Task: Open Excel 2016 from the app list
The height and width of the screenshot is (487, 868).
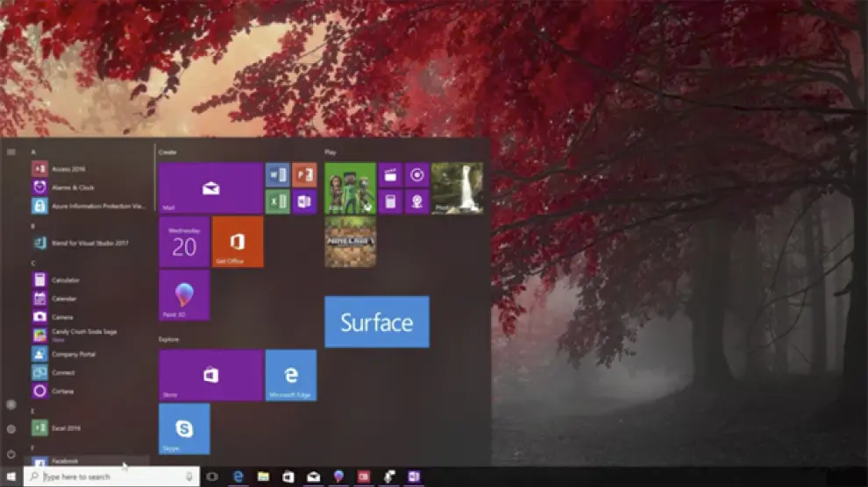Action: click(x=65, y=428)
